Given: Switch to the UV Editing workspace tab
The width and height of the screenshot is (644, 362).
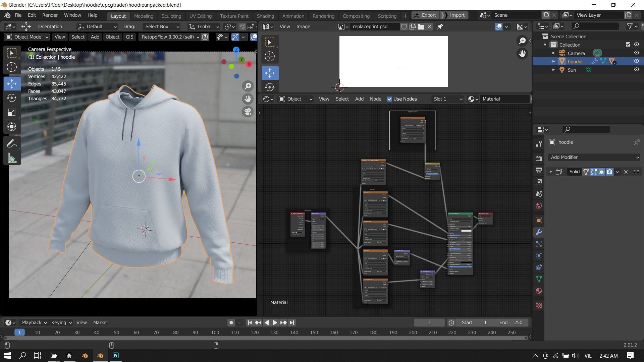Looking at the screenshot, I should tap(200, 16).
